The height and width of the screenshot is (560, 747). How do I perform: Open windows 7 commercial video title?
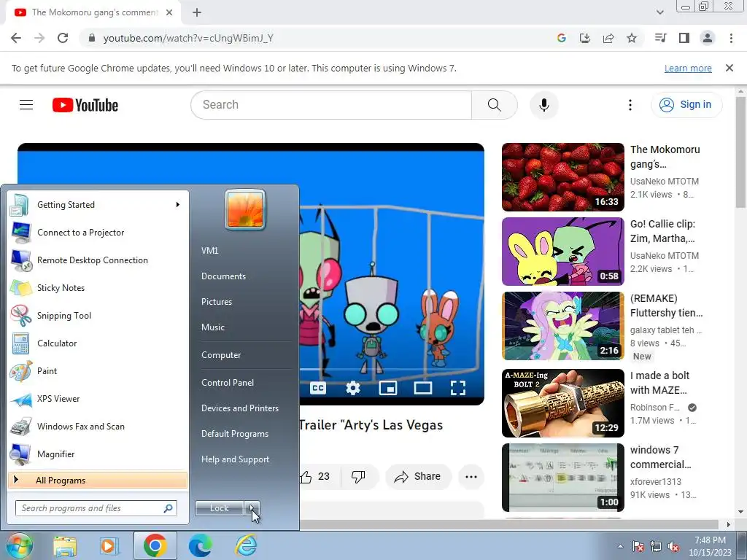pyautogui.click(x=660, y=457)
